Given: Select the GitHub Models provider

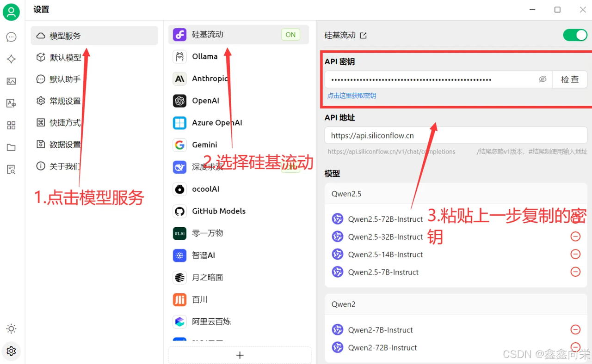Looking at the screenshot, I should (x=238, y=211).
